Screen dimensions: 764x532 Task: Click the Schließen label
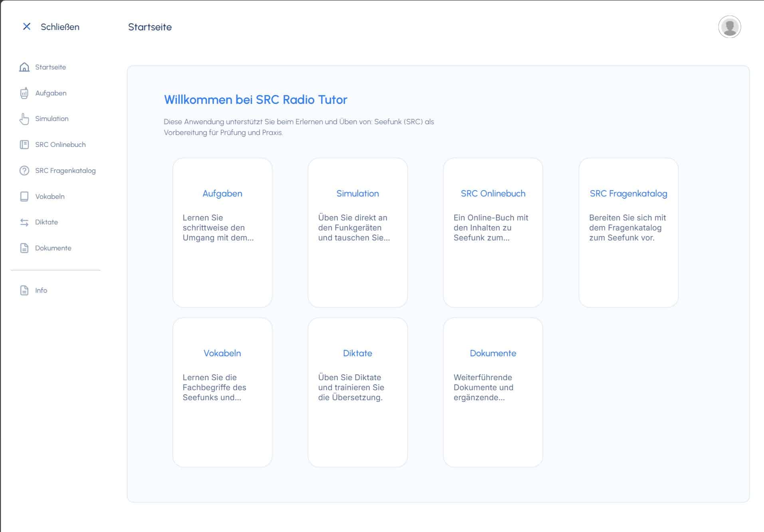point(60,27)
